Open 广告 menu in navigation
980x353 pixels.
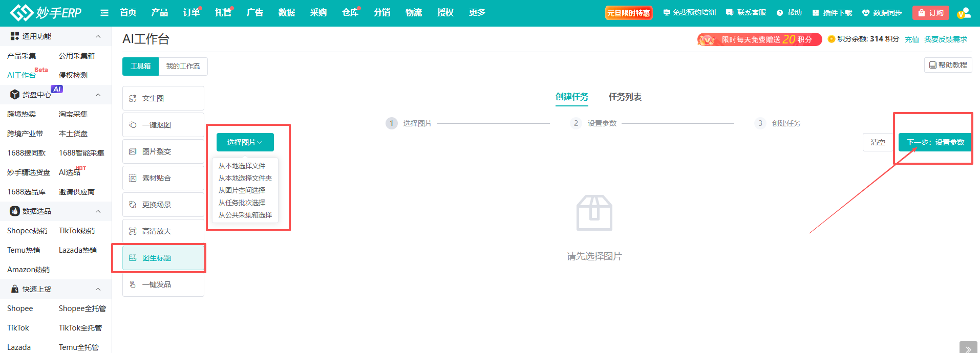click(x=255, y=13)
